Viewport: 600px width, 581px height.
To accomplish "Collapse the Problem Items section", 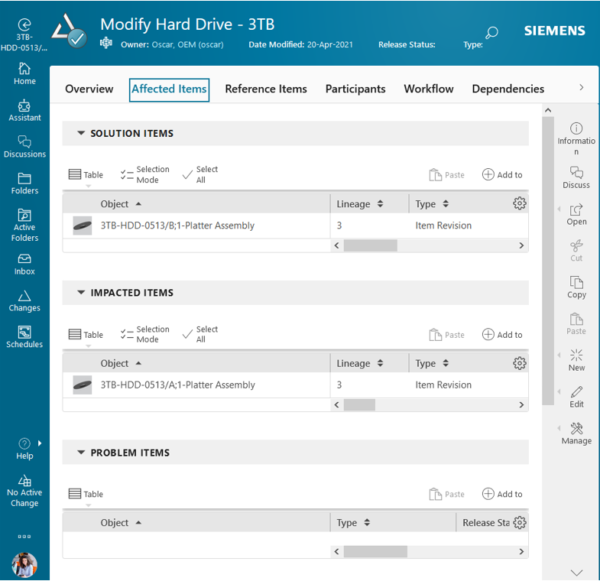I will (x=78, y=453).
